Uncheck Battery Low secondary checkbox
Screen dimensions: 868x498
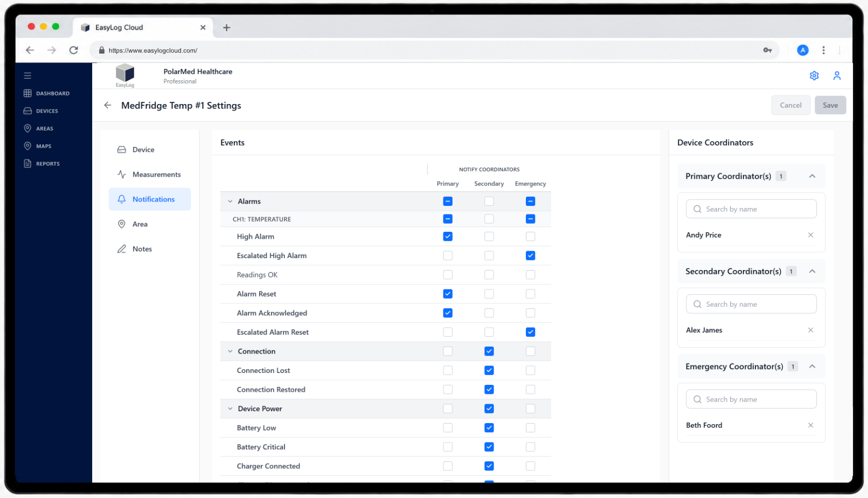tap(489, 428)
